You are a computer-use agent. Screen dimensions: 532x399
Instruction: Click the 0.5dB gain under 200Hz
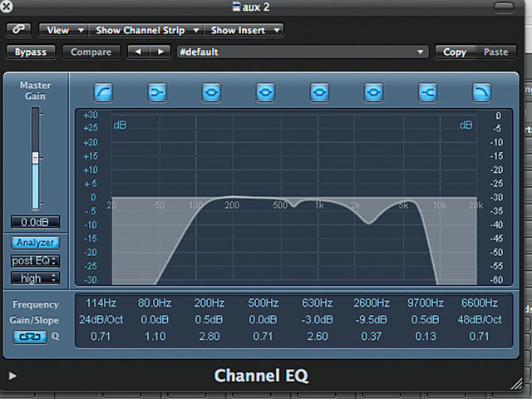pyautogui.click(x=209, y=319)
